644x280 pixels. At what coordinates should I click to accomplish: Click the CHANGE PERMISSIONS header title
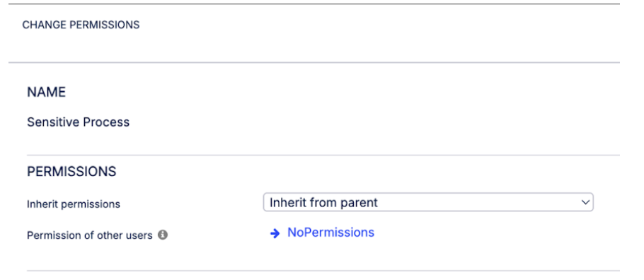[x=81, y=25]
